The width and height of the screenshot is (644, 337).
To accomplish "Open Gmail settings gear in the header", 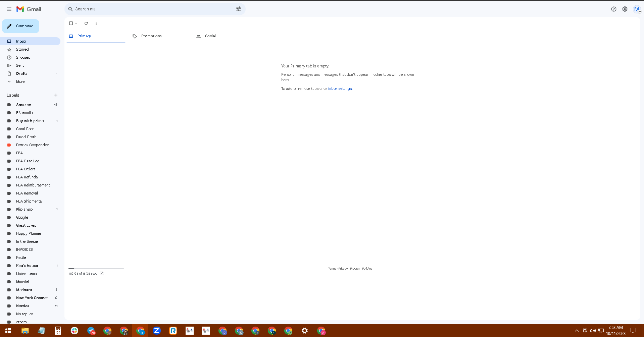I will coord(625,9).
